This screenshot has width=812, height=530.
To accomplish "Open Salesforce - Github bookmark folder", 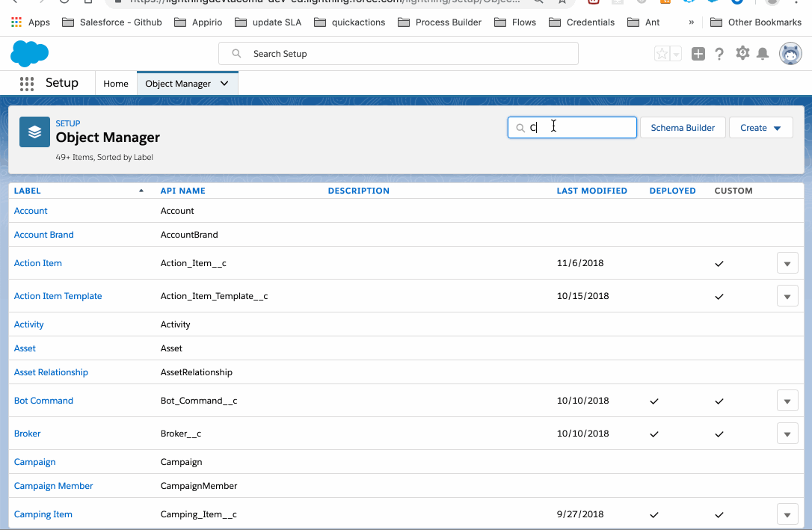I will point(112,22).
